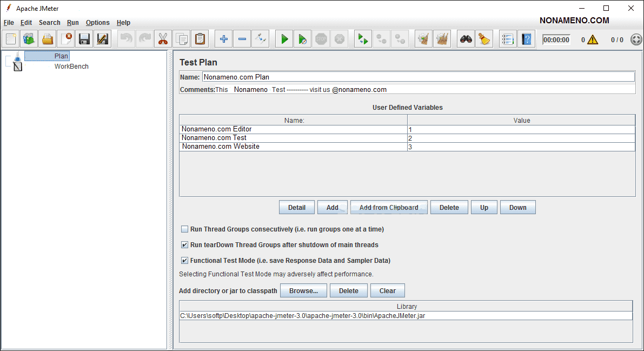Click the Start no pauses icon
Viewport: 644px width, 351px height.
303,39
